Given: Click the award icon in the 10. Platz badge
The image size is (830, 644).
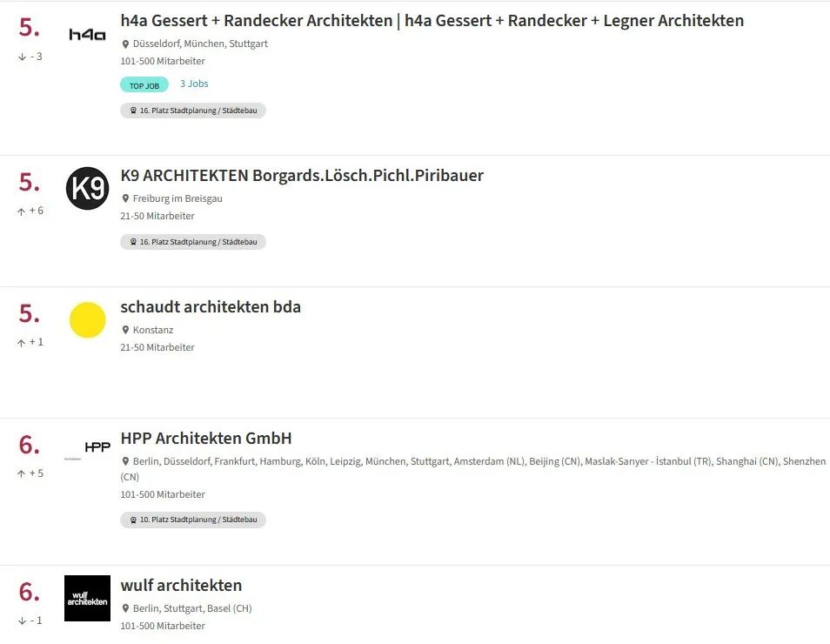Looking at the screenshot, I should tap(133, 520).
